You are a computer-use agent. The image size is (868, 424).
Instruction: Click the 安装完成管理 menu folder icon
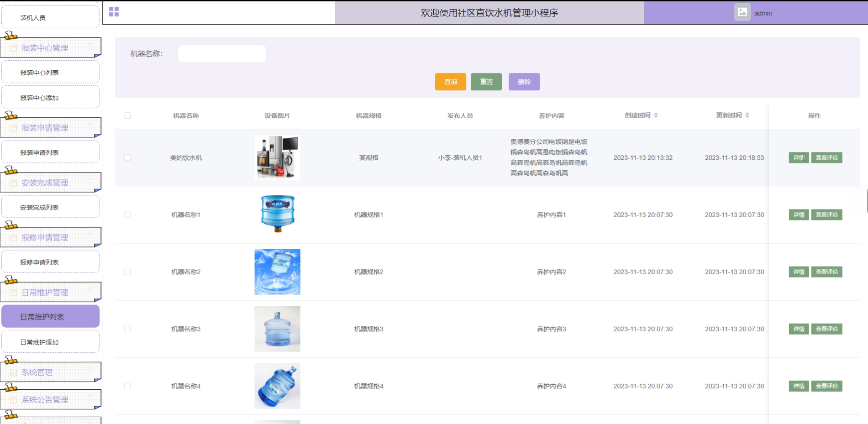(x=14, y=183)
